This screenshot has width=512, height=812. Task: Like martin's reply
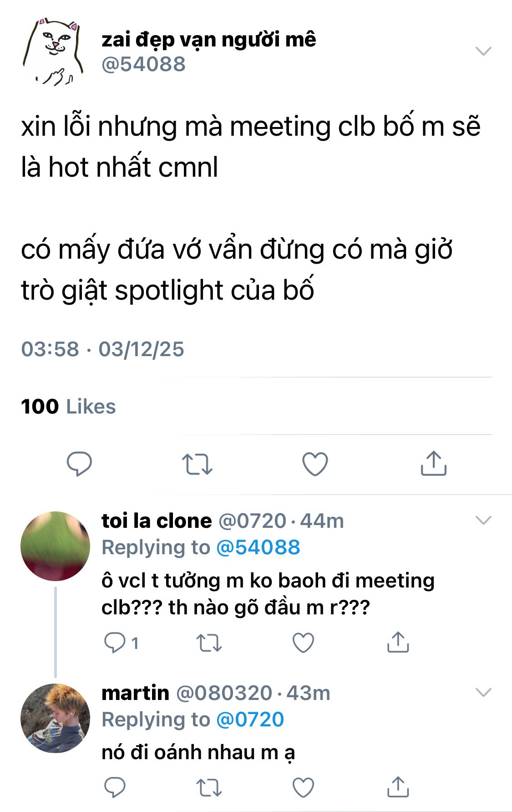[x=303, y=787]
